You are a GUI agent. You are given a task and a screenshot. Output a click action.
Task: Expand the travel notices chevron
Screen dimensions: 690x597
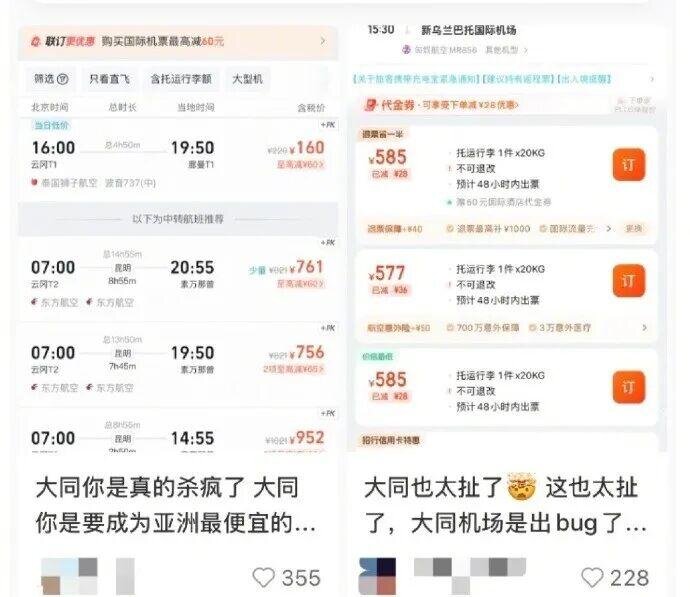[652, 79]
